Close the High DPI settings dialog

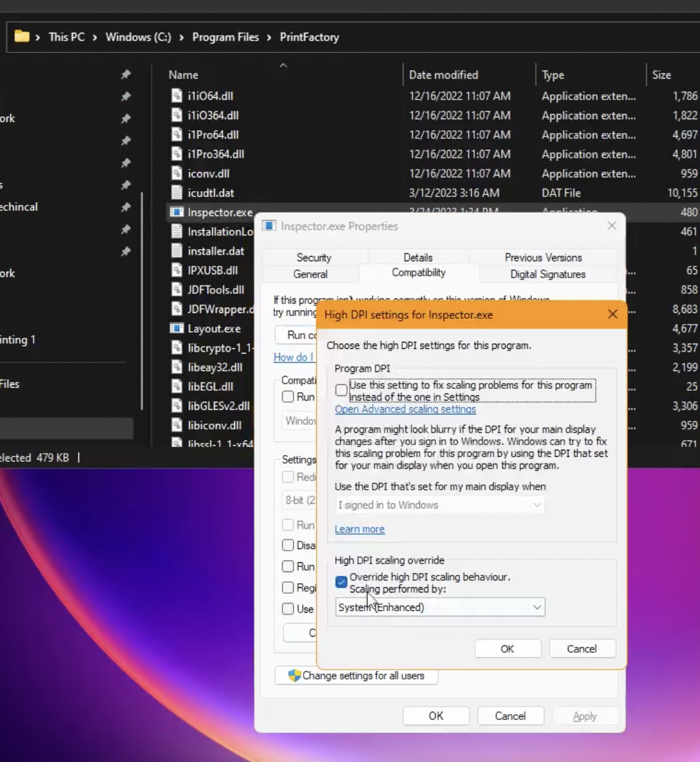(612, 314)
